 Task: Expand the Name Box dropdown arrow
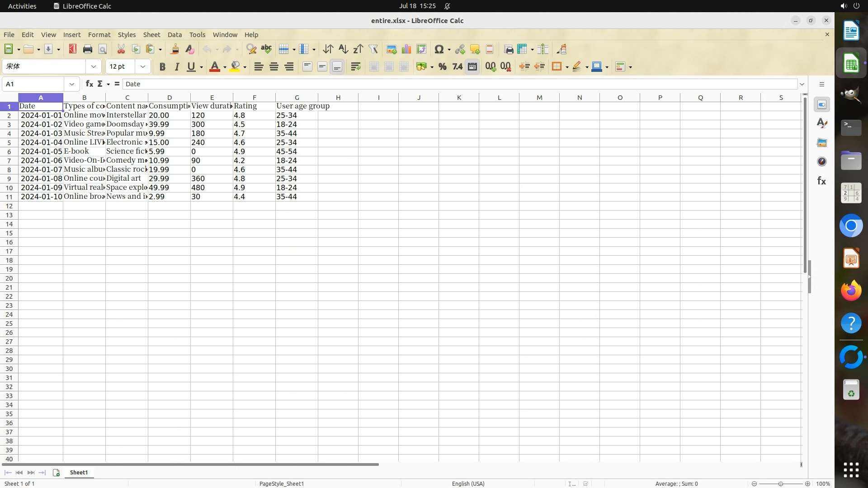72,84
